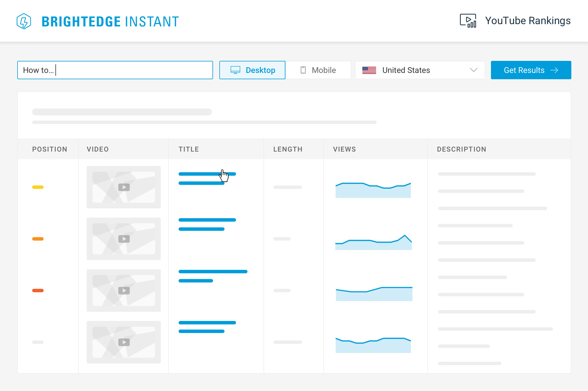Click the United States flag icon

tap(369, 70)
